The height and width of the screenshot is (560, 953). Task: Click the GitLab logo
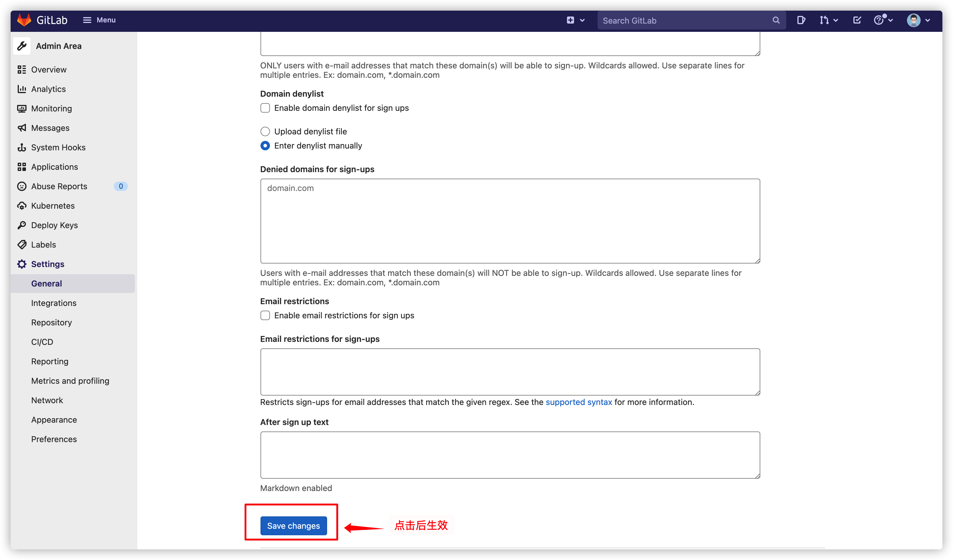click(x=24, y=20)
